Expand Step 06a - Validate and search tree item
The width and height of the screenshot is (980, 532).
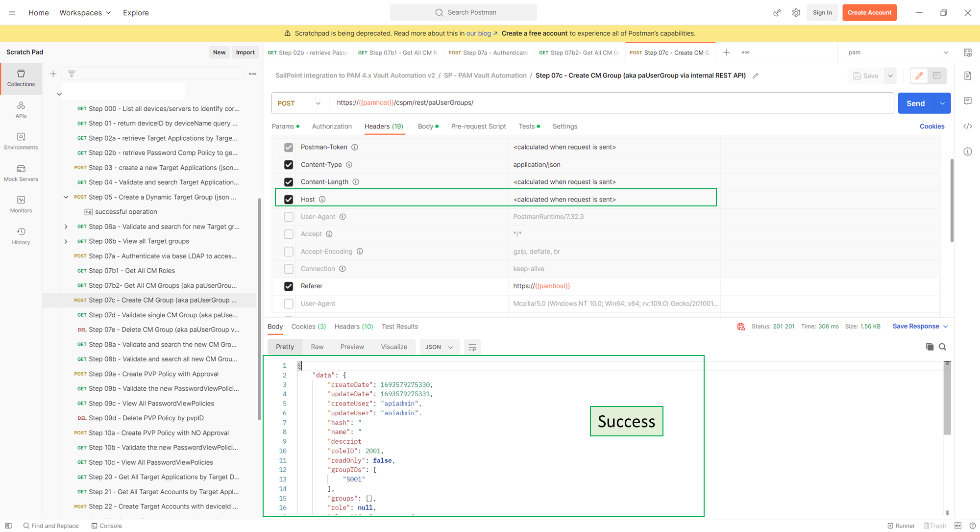pos(66,227)
